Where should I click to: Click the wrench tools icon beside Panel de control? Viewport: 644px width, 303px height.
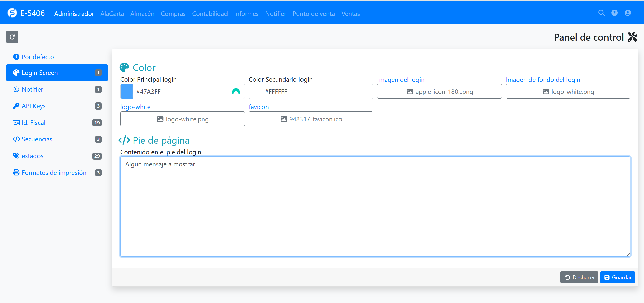632,37
